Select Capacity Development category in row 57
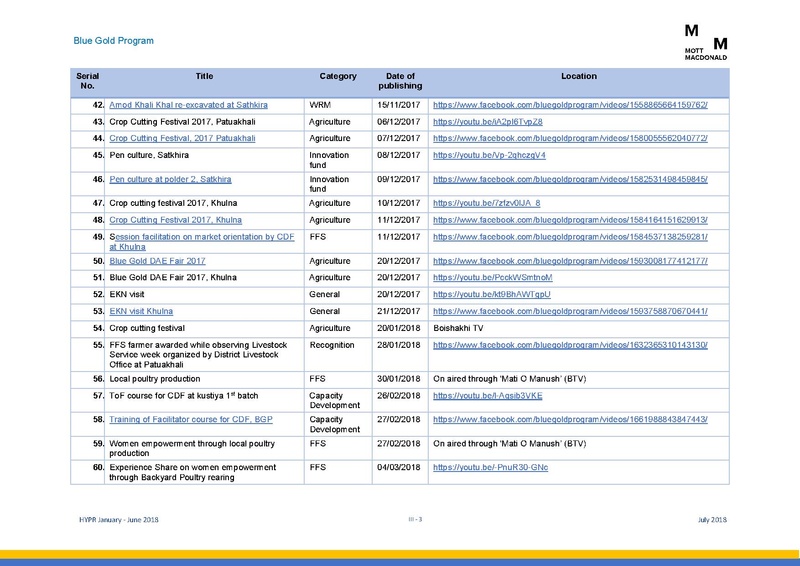The height and width of the screenshot is (566, 800). click(334, 401)
